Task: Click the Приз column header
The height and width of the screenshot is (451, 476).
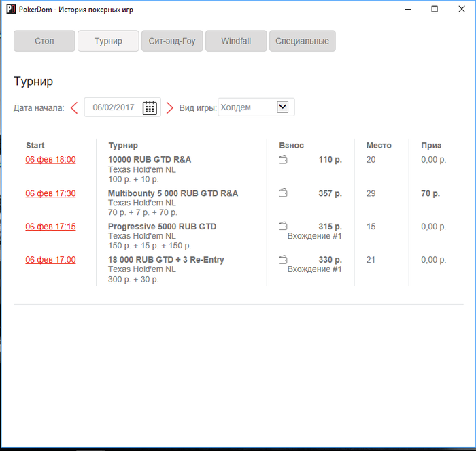Action: 431,146
